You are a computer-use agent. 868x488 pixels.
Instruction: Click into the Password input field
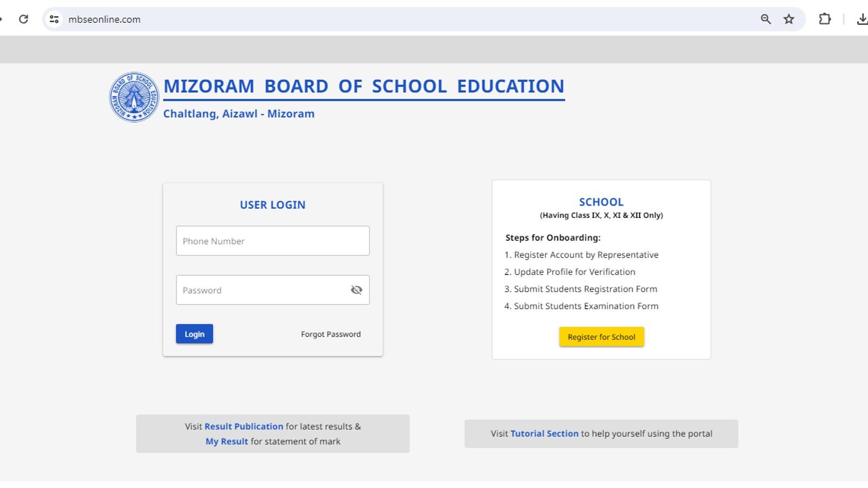tap(260, 290)
